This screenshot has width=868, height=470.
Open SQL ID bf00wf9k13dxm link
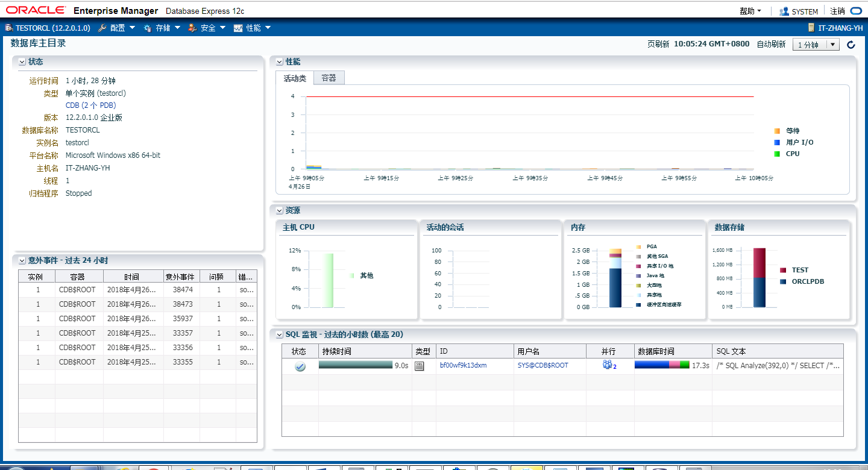[x=463, y=365]
